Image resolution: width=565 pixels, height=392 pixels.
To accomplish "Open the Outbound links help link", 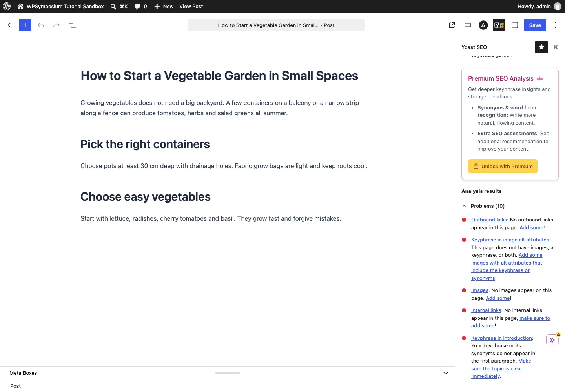I will (x=489, y=220).
